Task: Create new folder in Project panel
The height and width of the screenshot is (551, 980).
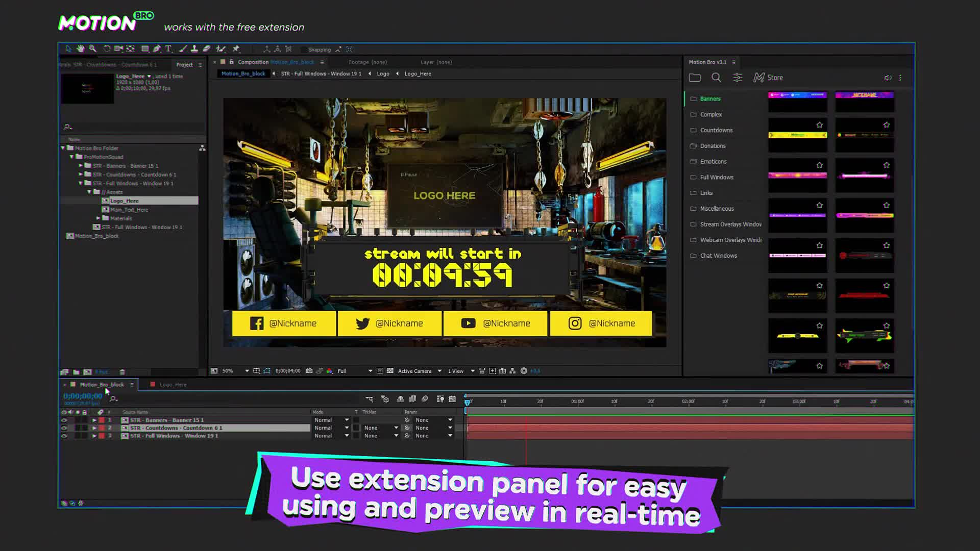Action: tap(76, 372)
